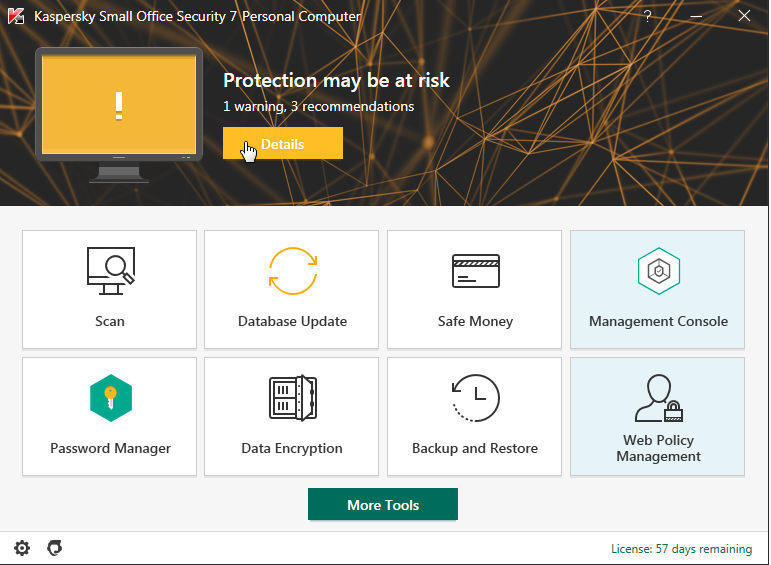This screenshot has width=771, height=565.
Task: Click "Protection may be at risk" heading
Action: pyautogui.click(x=336, y=81)
